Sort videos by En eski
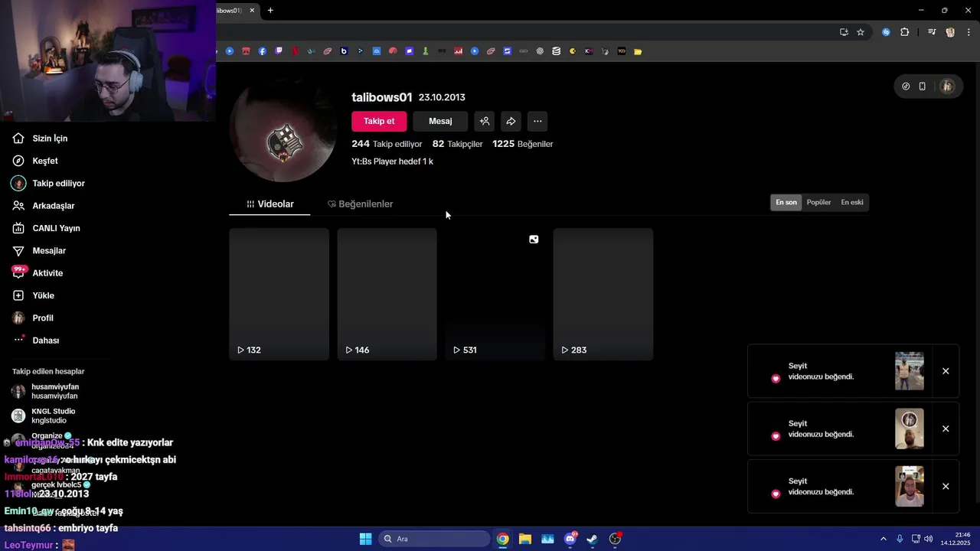 [x=852, y=202]
